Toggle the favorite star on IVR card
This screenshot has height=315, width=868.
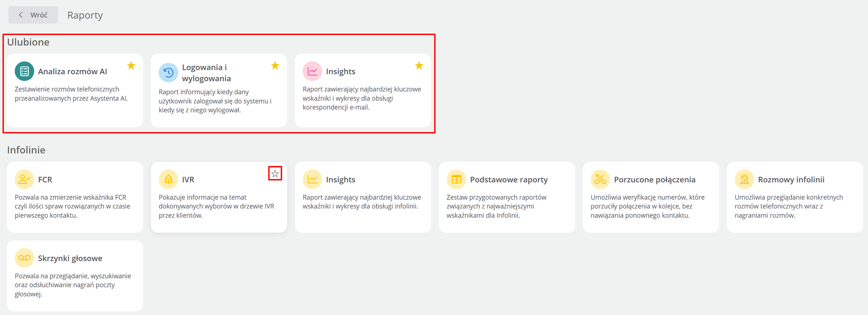(275, 174)
